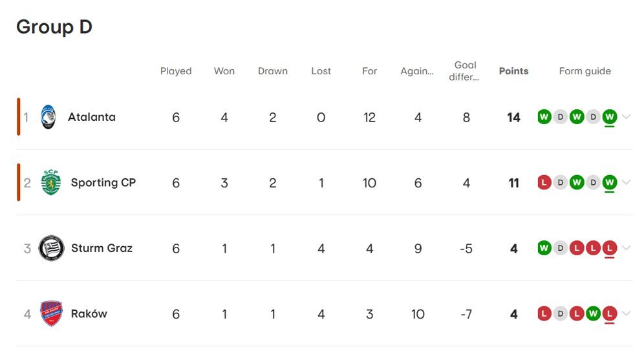Open the Atalanta team name link
The width and height of the screenshot is (644, 358).
pyautogui.click(x=92, y=117)
